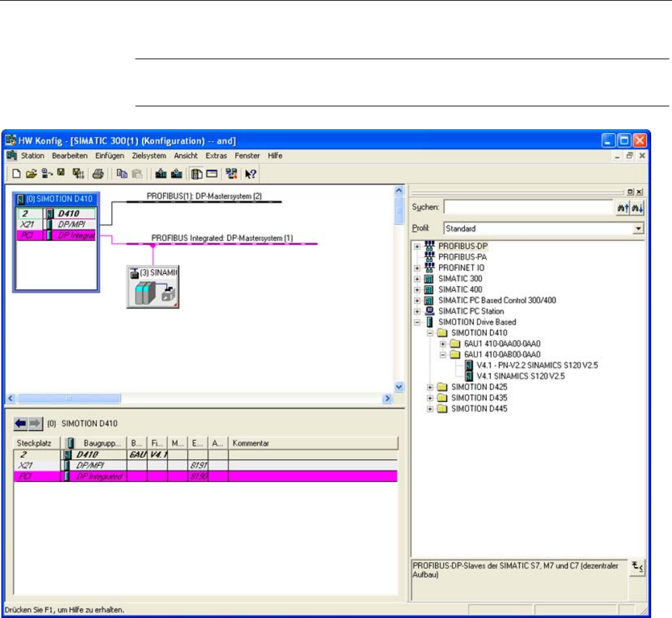
Task: Click the Baugrupp... column header
Action: click(x=94, y=443)
